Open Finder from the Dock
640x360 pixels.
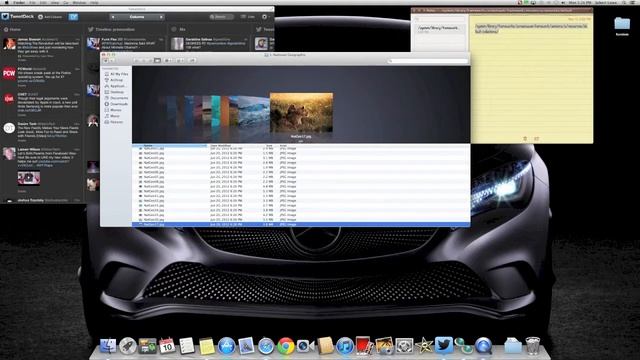click(x=108, y=346)
